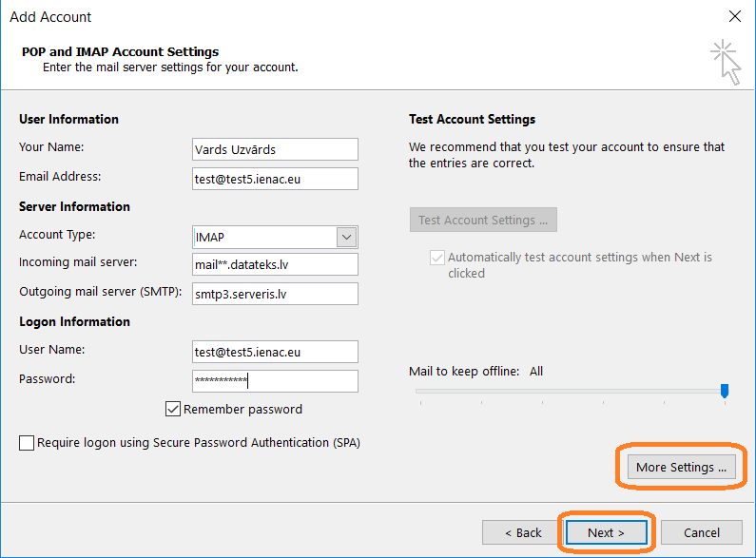Click the Outgoing mail server (SMTP) field
Screen dimensions: 756x558
[275, 294]
